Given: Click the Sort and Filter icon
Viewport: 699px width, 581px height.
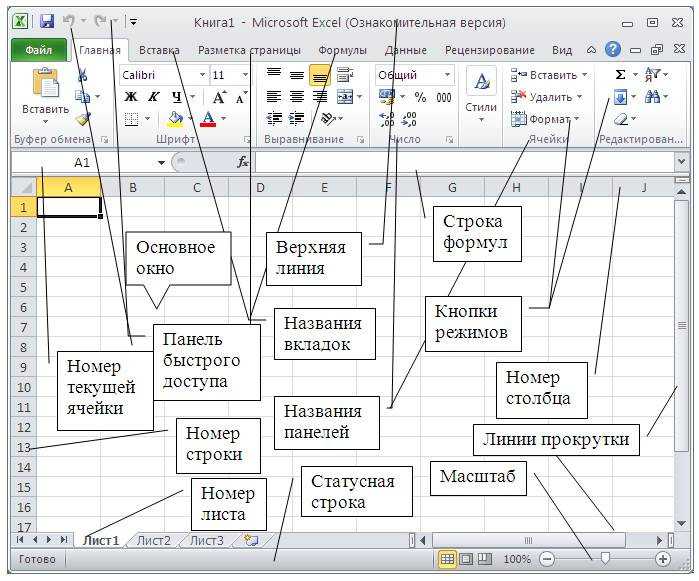Looking at the screenshot, I should (x=652, y=74).
